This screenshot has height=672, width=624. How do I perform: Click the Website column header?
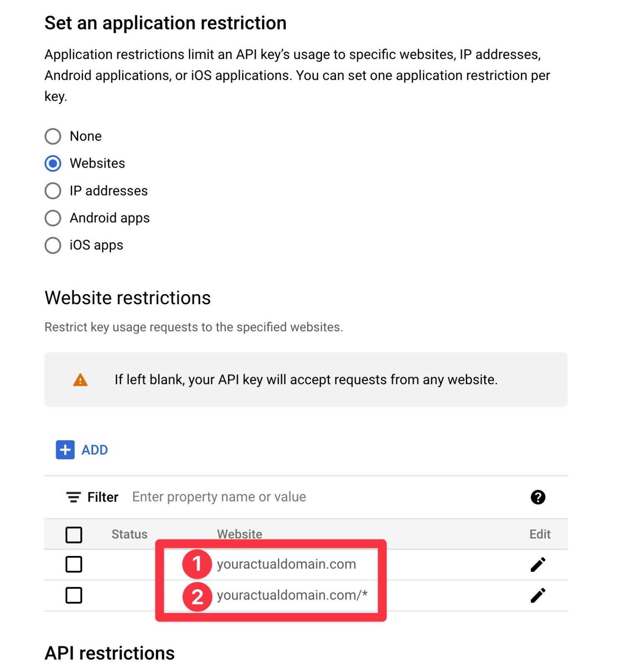(240, 534)
